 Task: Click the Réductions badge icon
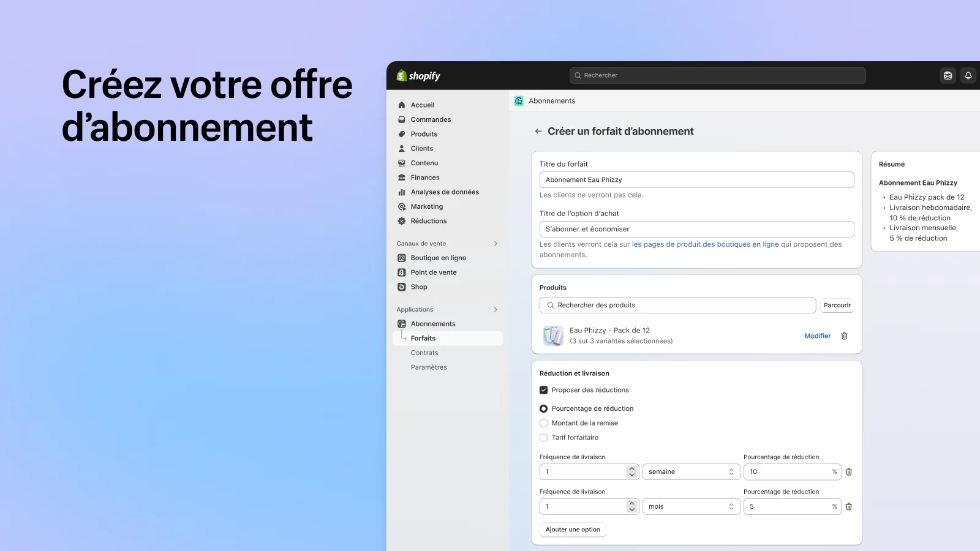(x=402, y=221)
